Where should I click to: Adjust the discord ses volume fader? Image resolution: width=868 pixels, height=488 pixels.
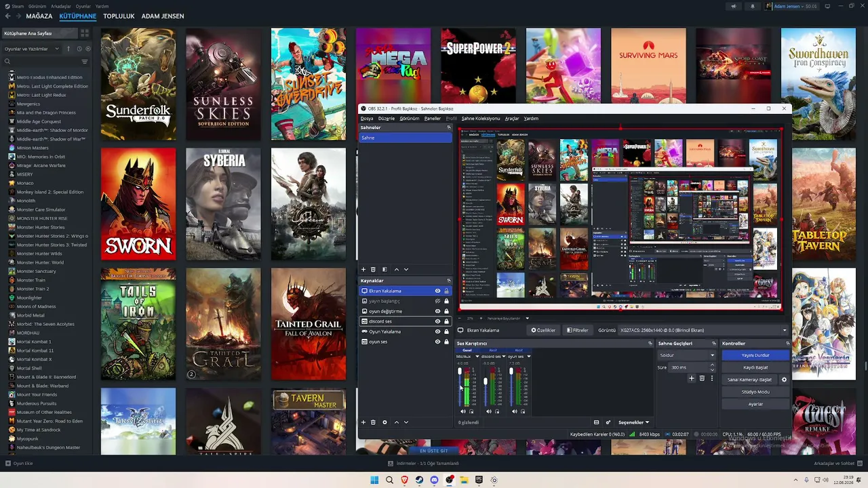click(x=486, y=386)
